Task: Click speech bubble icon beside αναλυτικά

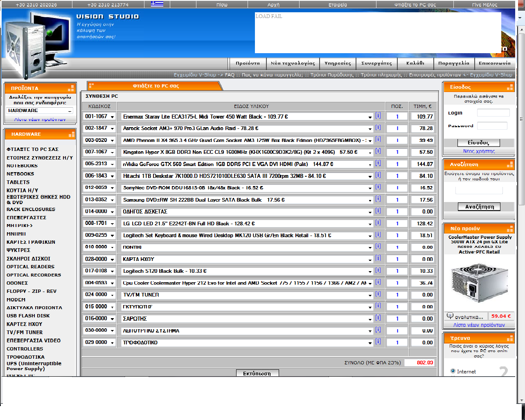Action: [450, 316]
